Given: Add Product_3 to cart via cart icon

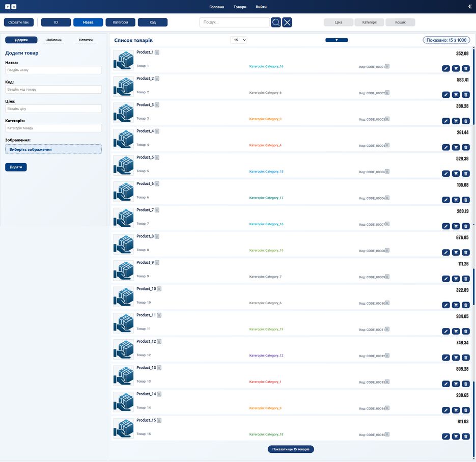Looking at the screenshot, I should pyautogui.click(x=456, y=121).
